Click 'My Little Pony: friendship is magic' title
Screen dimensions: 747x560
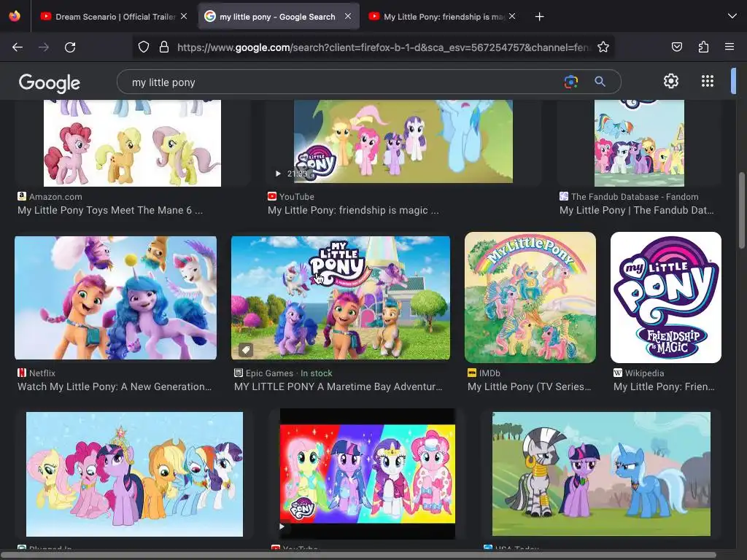click(353, 210)
